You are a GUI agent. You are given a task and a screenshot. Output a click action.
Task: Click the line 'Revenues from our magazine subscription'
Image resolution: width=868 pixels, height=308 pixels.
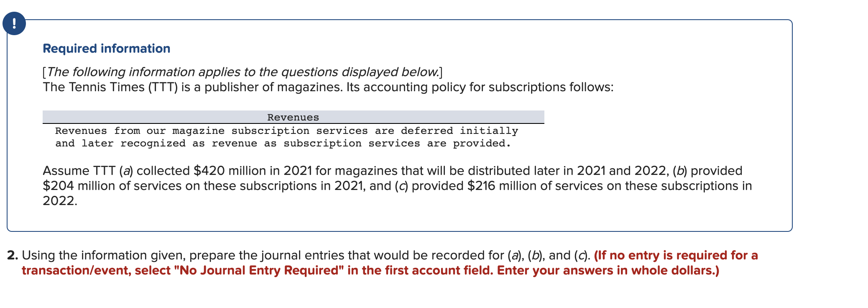tap(286, 131)
